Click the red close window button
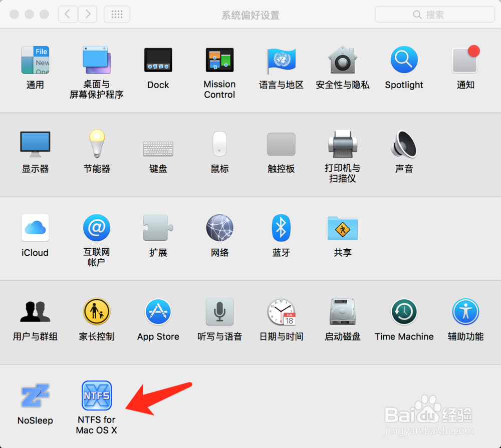This screenshot has width=501, height=448. click(x=14, y=15)
